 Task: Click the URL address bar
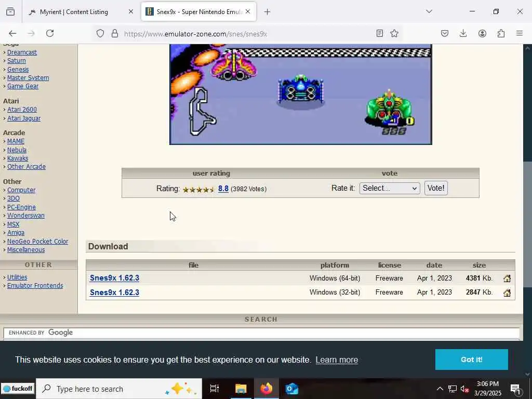coord(248,34)
